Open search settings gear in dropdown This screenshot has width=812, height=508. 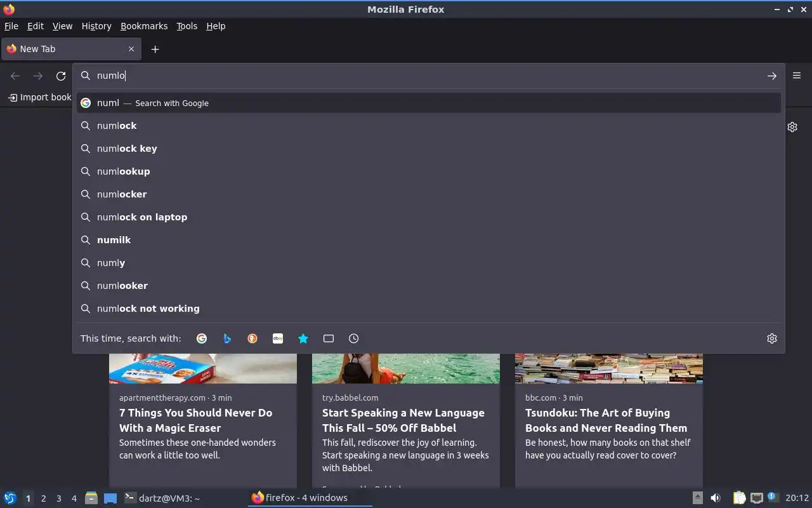click(771, 338)
